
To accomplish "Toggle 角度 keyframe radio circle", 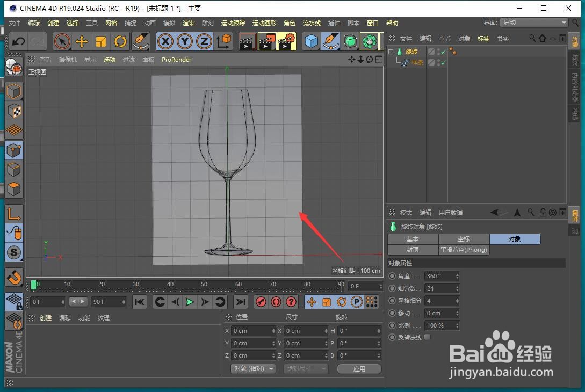I will pos(392,276).
